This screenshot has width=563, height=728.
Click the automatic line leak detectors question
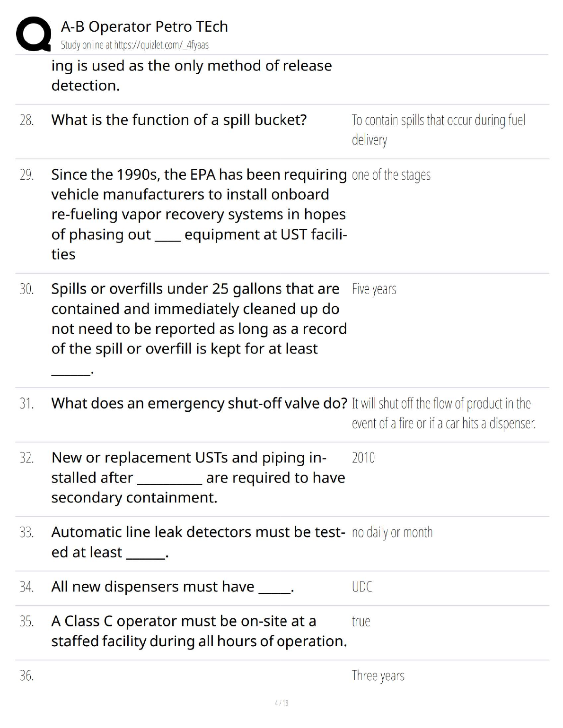point(198,542)
